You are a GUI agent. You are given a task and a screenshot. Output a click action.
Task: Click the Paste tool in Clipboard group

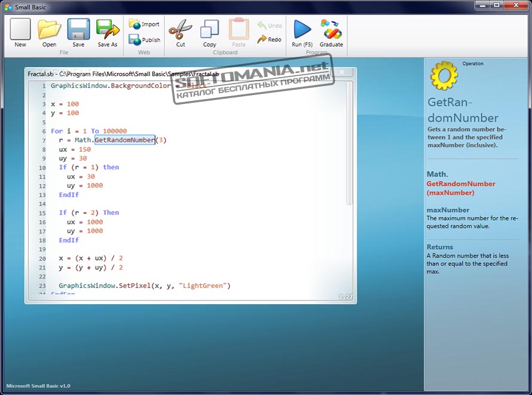coord(239,31)
